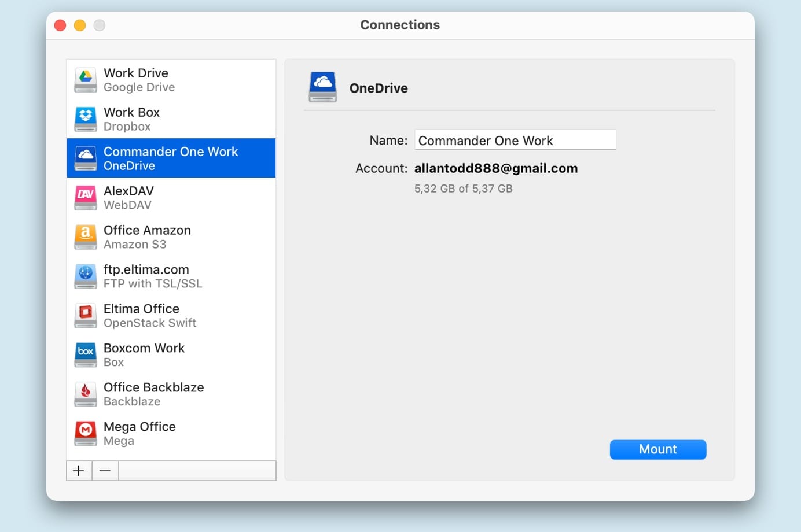
Task: Click the OpenStack Swift subtitle
Action: (150, 323)
